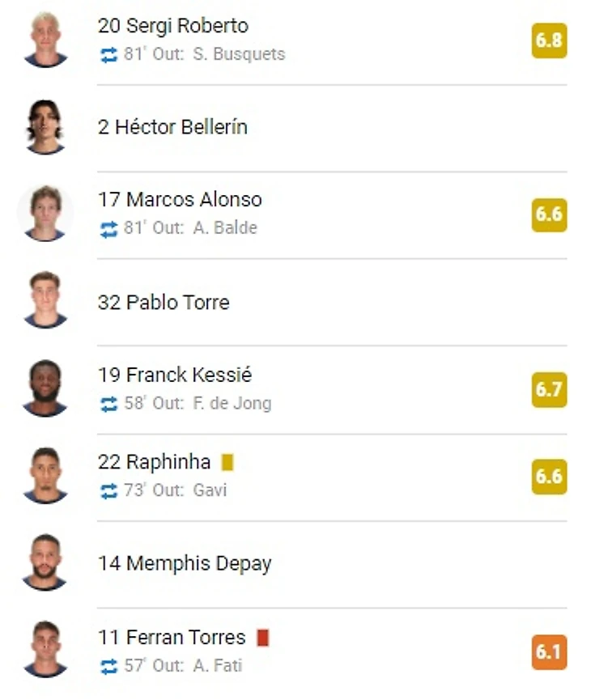Click Raphinha's yellow card icon
This screenshot has width=591, height=700.
tap(227, 462)
